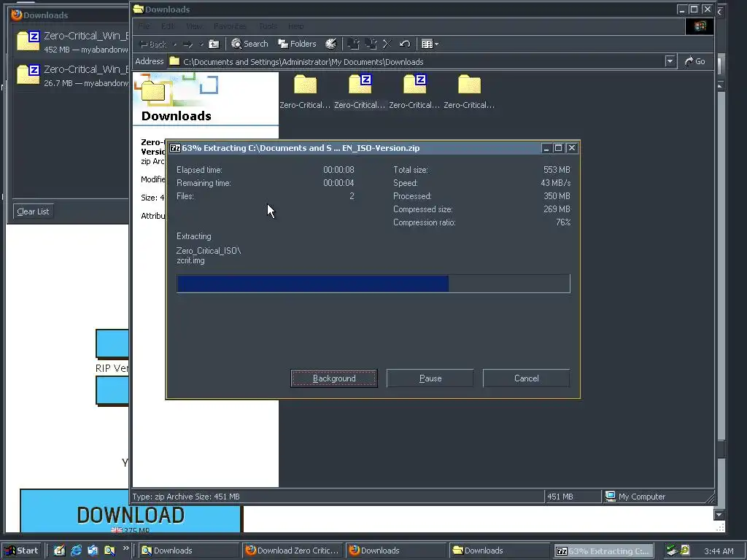Image resolution: width=747 pixels, height=560 pixels.
Task: Open the View menu in Explorer
Action: (x=194, y=26)
